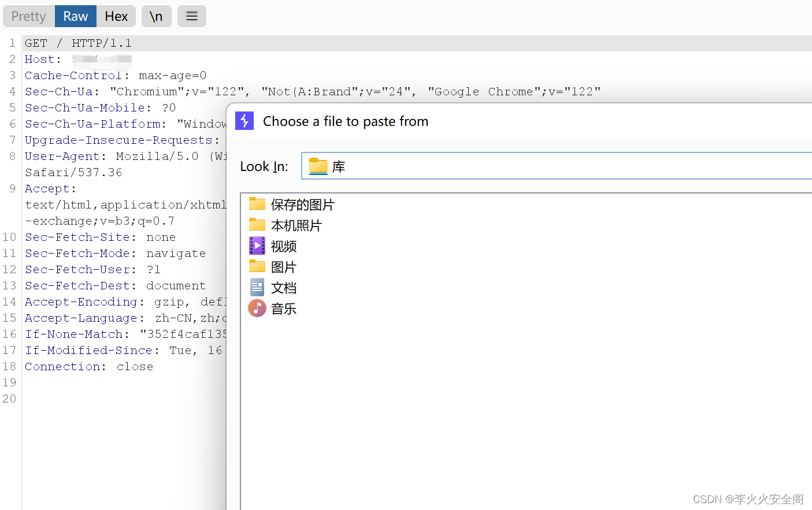
Task: Click the 库 folder icon in Look In
Action: pos(318,166)
